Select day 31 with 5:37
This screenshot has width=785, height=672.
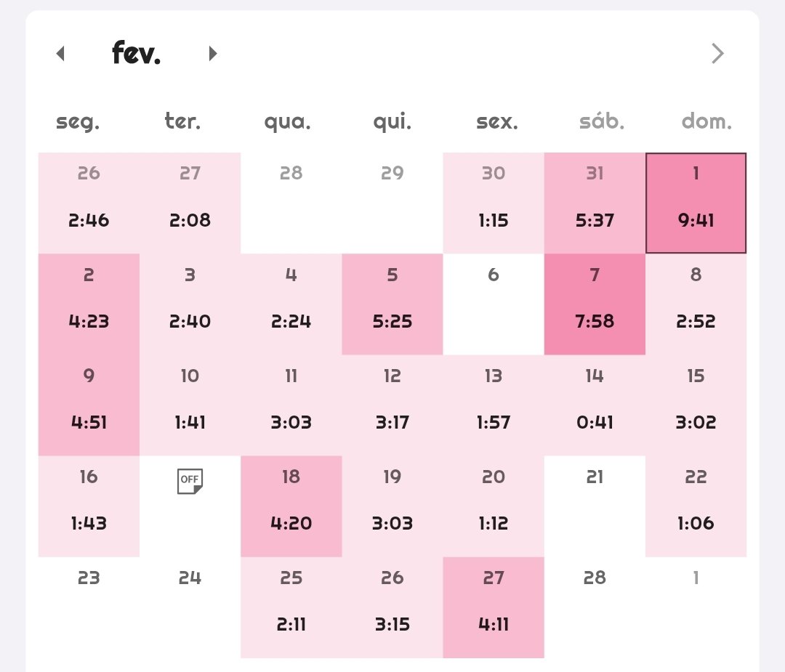(595, 203)
